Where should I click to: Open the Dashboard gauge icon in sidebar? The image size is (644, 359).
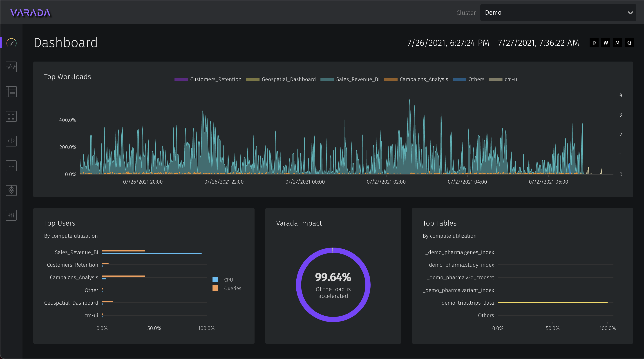tap(11, 43)
